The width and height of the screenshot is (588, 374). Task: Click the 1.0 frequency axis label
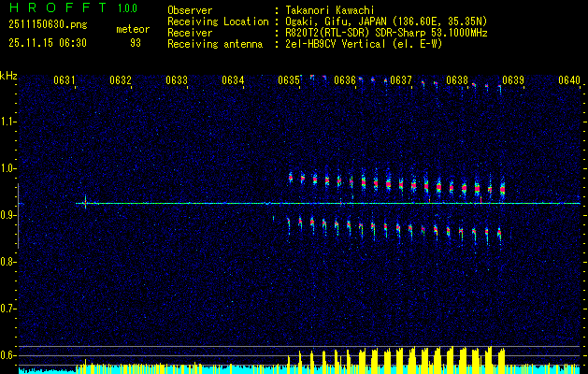pyautogui.click(x=8, y=167)
